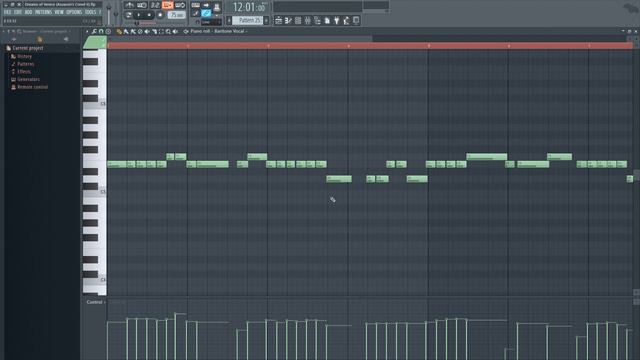640x360 pixels.
Task: Activate the Playback speaker tool
Action: tap(176, 31)
